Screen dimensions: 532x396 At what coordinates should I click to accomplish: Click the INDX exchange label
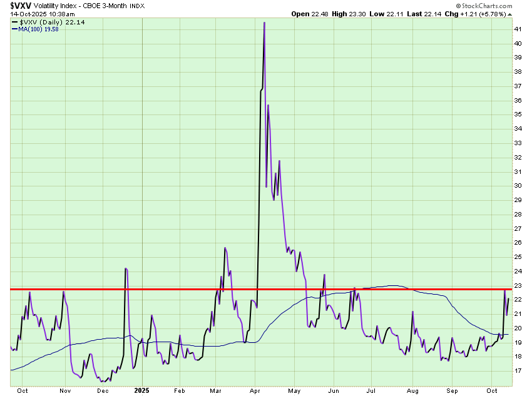click(x=137, y=6)
